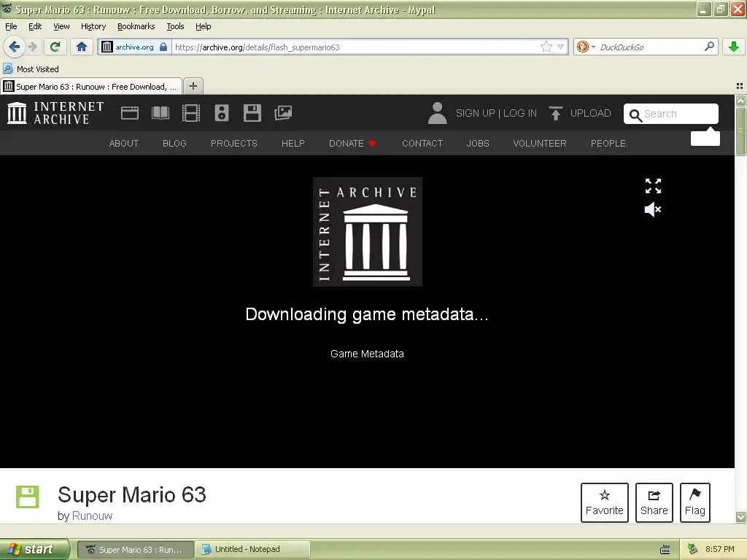Reload the page with the refresh icon
The image size is (747, 560).
[x=55, y=47]
